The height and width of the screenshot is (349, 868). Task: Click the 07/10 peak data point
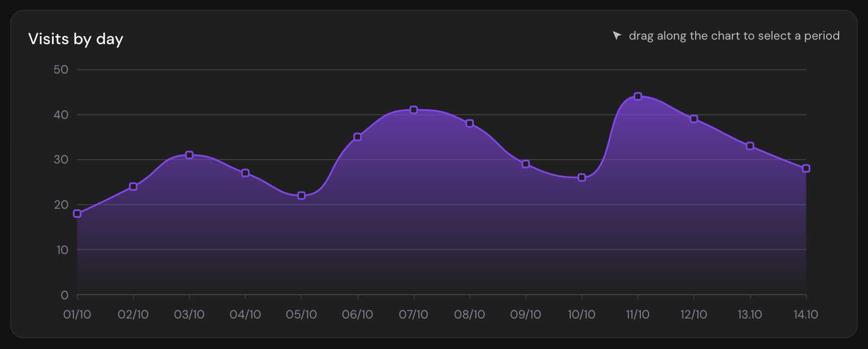click(x=414, y=110)
